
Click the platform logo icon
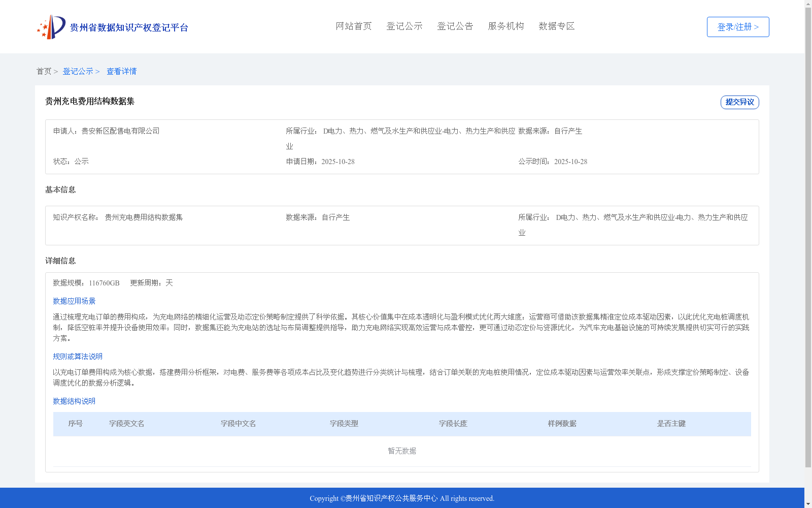pos(51,27)
